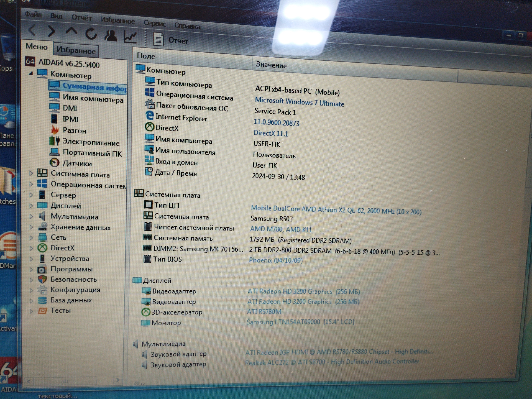Open Internet Explorer version 11.0.9600.20873 link
This screenshot has height=399, width=532.
coord(276,122)
